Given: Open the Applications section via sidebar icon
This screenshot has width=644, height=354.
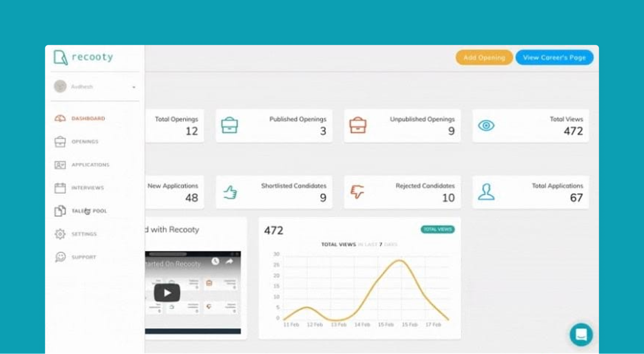Looking at the screenshot, I should coord(60,165).
